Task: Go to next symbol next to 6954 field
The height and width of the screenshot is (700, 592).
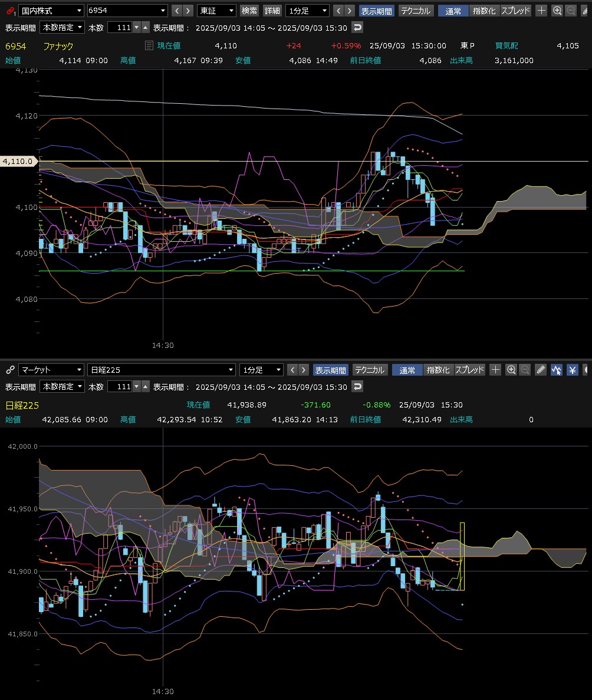Action: coord(189,10)
